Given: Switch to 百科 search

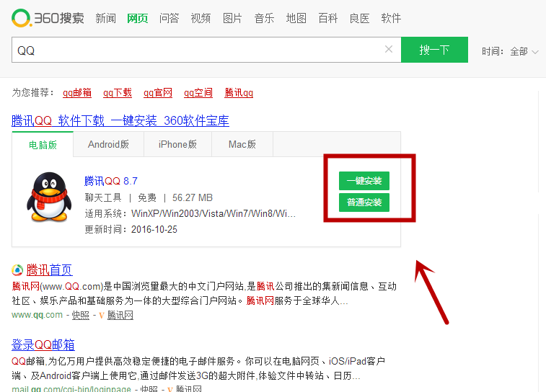Looking at the screenshot, I should click(x=327, y=18).
